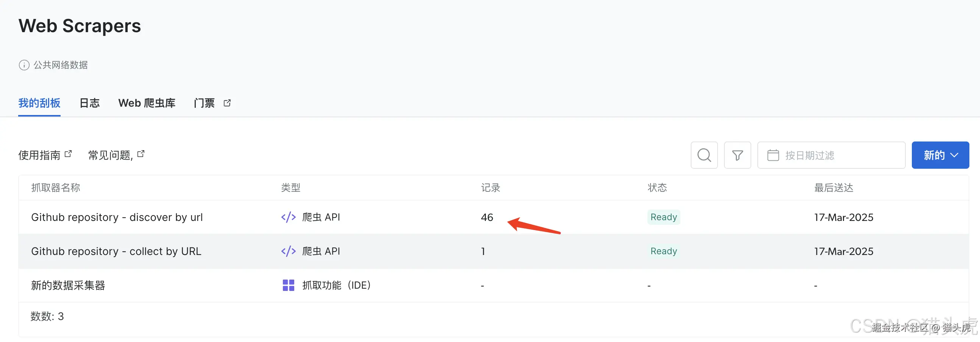Open Github repository - collect by URL scraper
The width and height of the screenshot is (980, 342).
coord(116,251)
